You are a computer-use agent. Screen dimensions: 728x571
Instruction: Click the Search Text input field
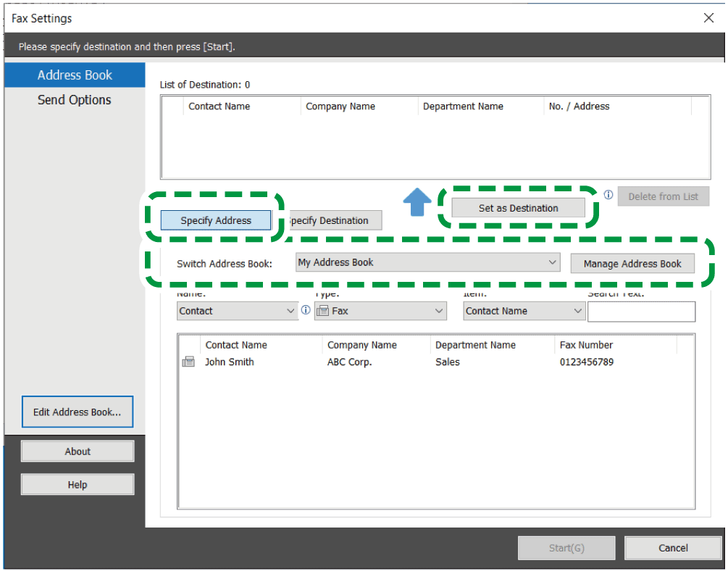point(641,312)
